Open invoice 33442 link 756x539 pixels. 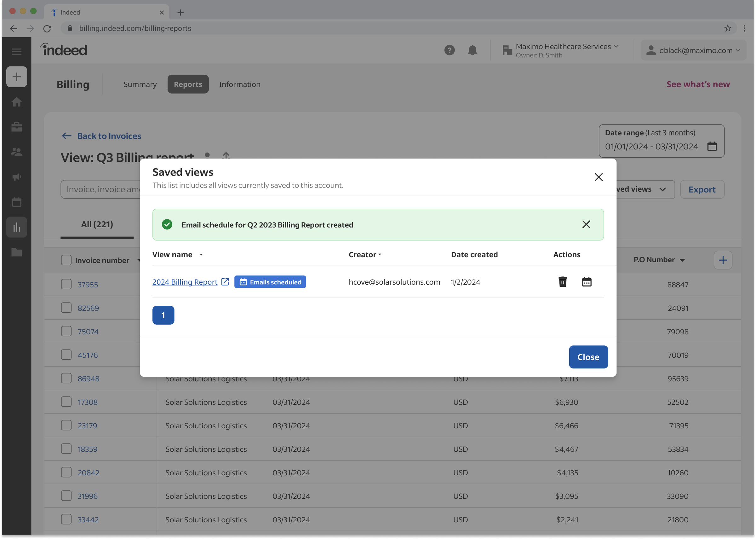[88, 520]
